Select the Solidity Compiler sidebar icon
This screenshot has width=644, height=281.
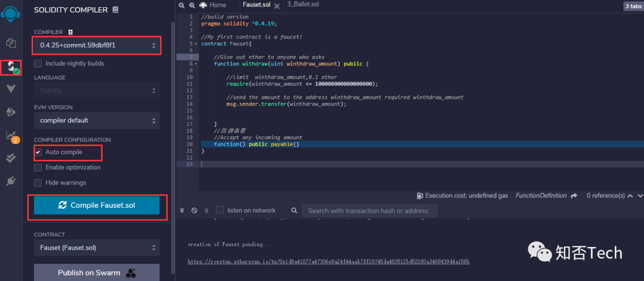10,67
